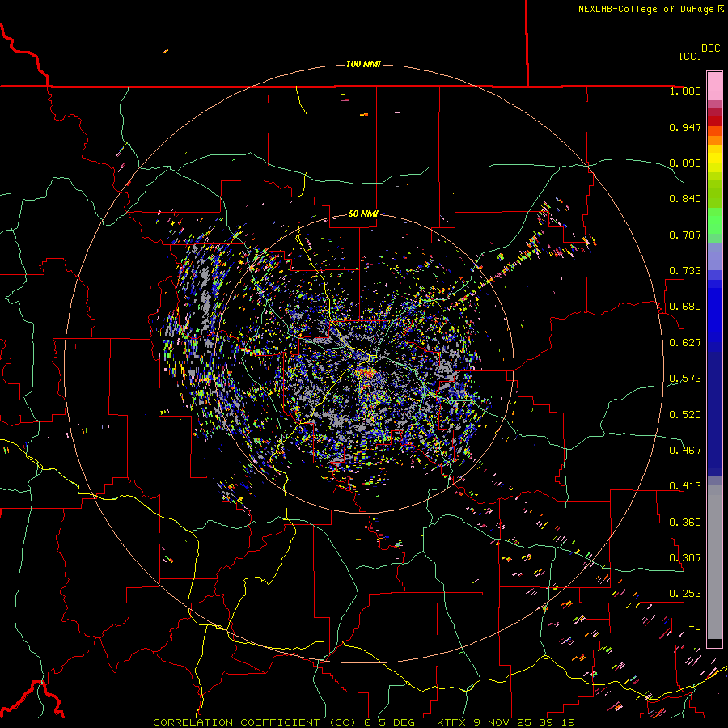Click the 0.573 scale value
The height and width of the screenshot is (728, 728).
(685, 379)
